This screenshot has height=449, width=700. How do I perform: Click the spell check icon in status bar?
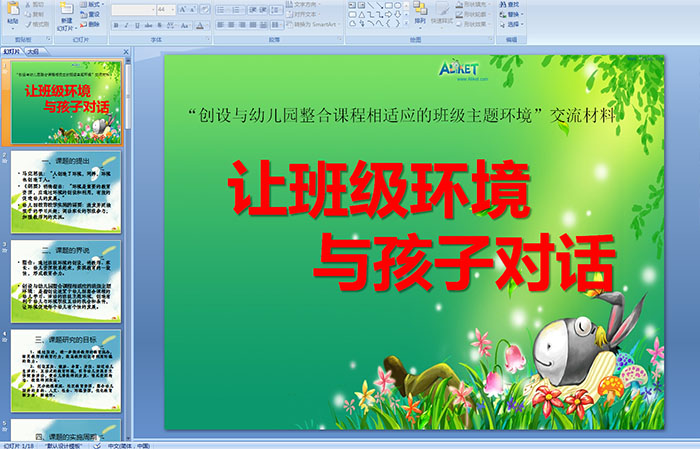click(97, 445)
